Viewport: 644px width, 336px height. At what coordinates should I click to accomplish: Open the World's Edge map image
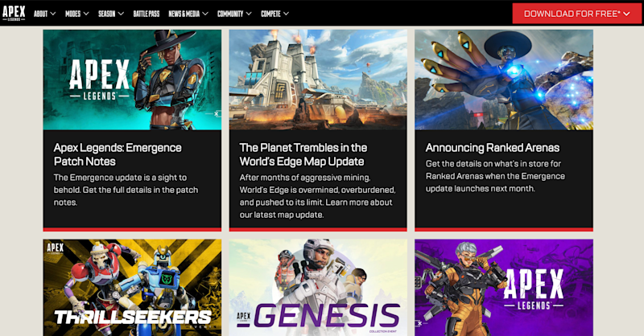pyautogui.click(x=318, y=80)
